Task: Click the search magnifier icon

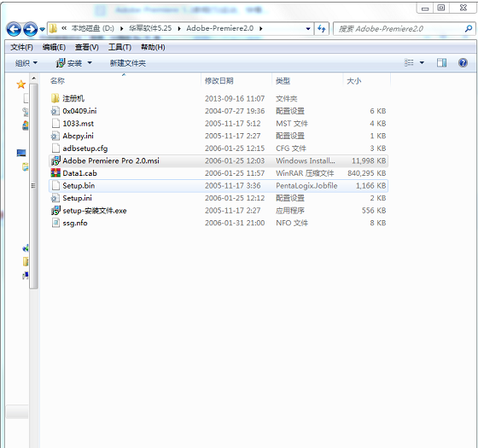Action: pyautogui.click(x=469, y=29)
